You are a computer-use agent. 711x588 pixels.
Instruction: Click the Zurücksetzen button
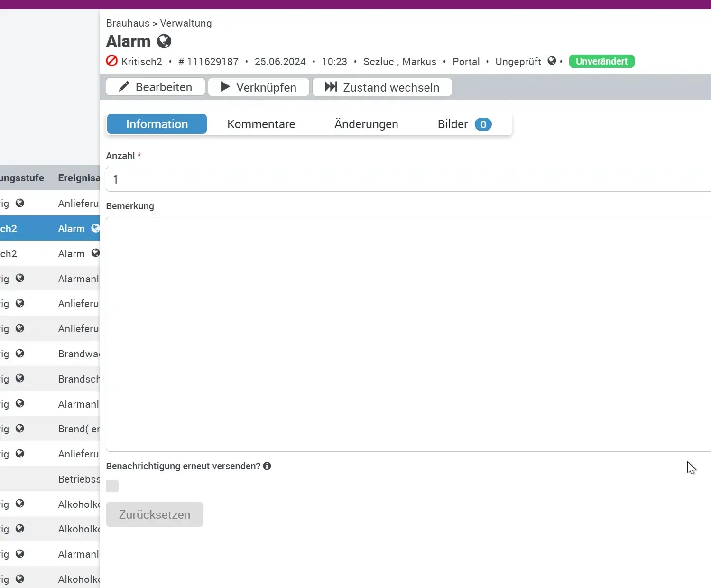[x=155, y=514]
